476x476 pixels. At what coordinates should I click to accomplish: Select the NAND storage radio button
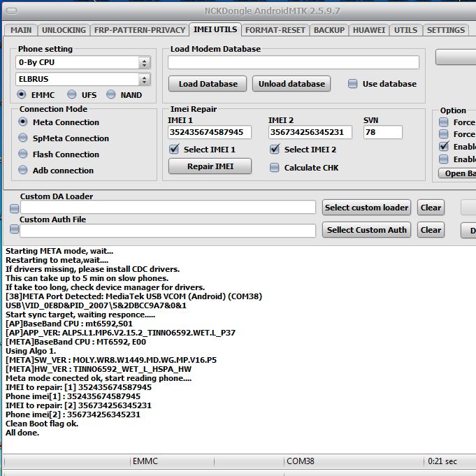[x=111, y=94]
